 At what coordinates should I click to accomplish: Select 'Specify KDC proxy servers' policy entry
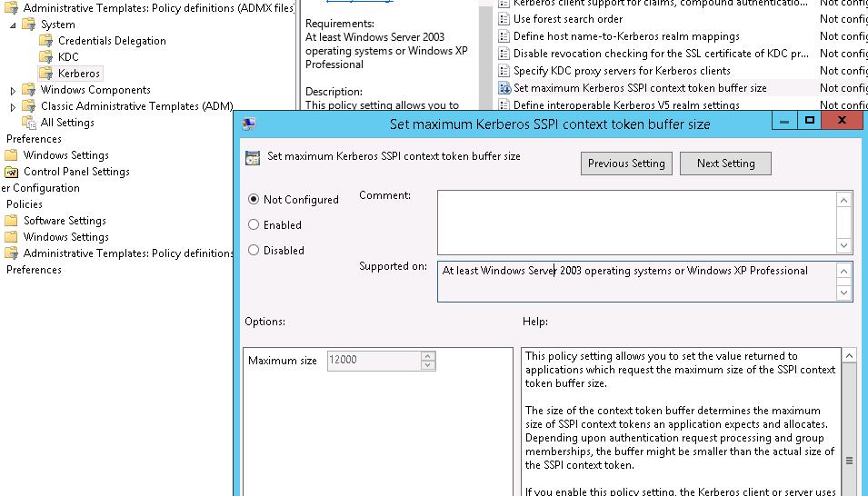621,71
